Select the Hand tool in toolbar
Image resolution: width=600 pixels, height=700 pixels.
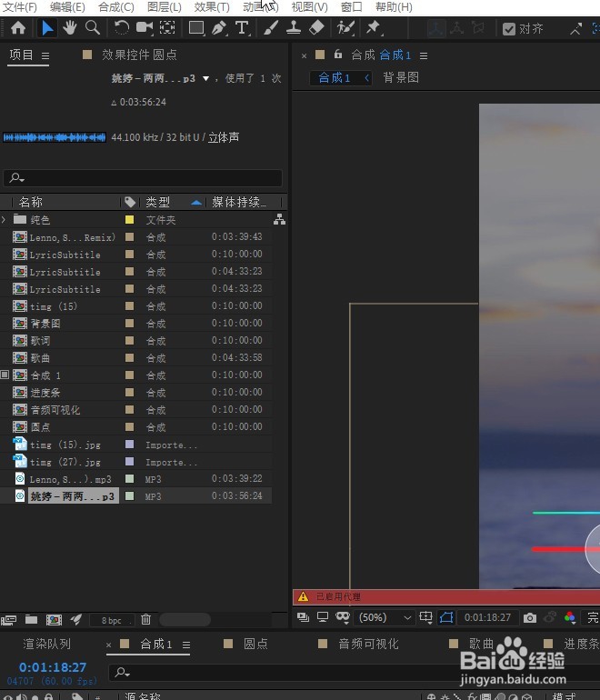[70, 28]
